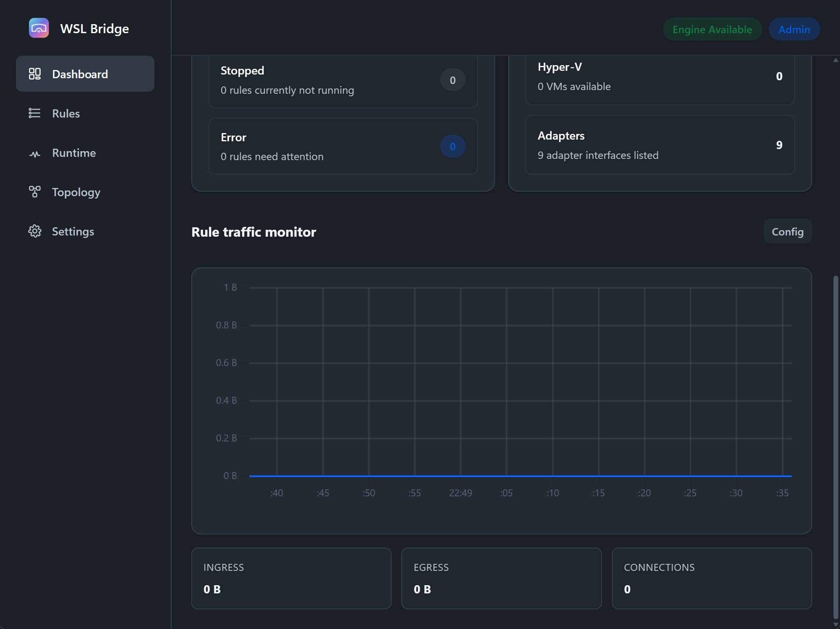Screen dimensions: 840x629
Task: Open the Runtime section
Action: [x=85, y=153]
